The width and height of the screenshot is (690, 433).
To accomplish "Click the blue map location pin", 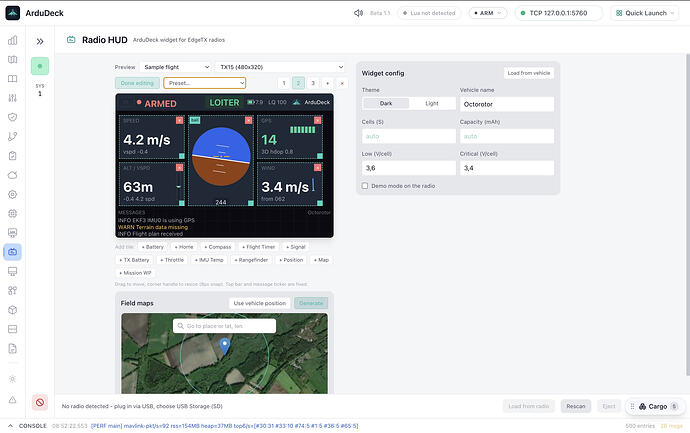I will tap(224, 345).
